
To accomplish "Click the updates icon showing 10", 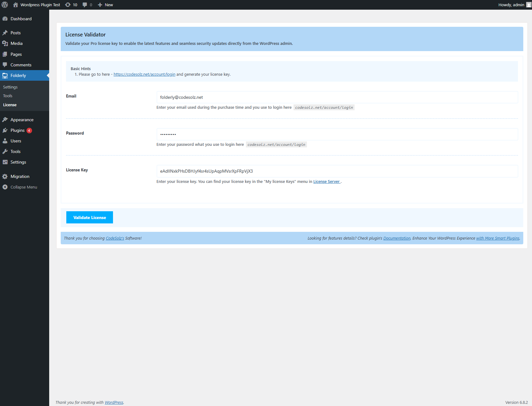I will pyautogui.click(x=68, y=5).
